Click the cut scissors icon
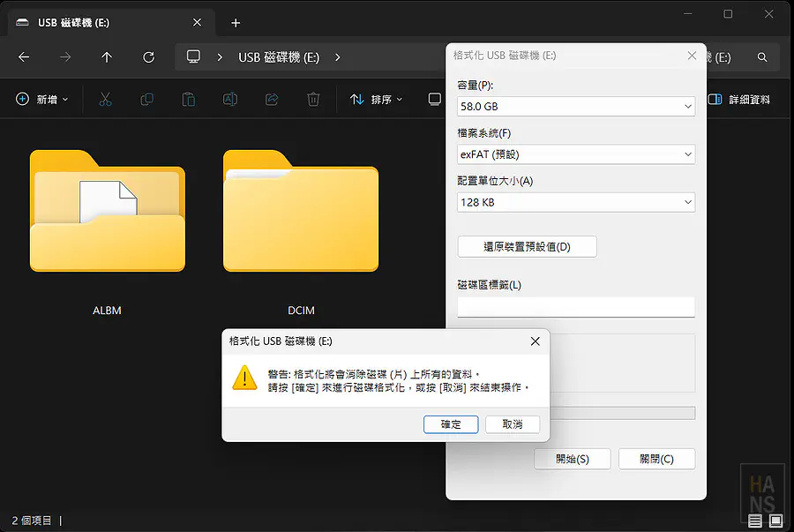 tap(106, 100)
